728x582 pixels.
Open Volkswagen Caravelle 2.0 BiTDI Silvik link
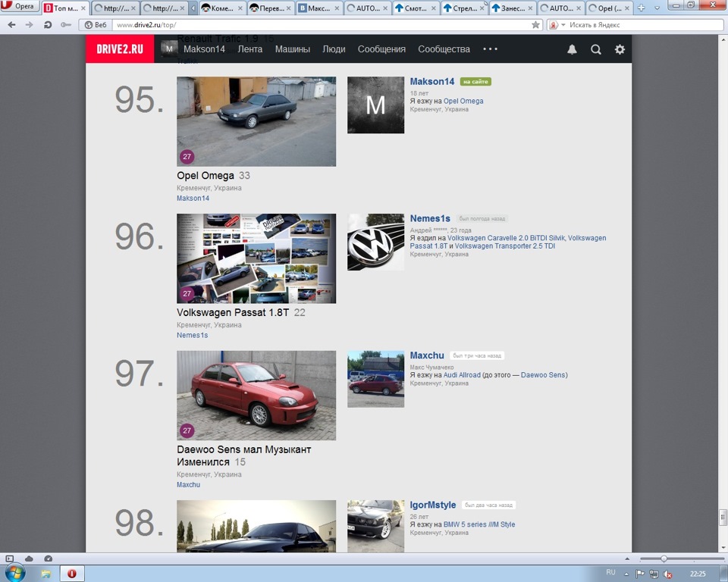point(506,238)
